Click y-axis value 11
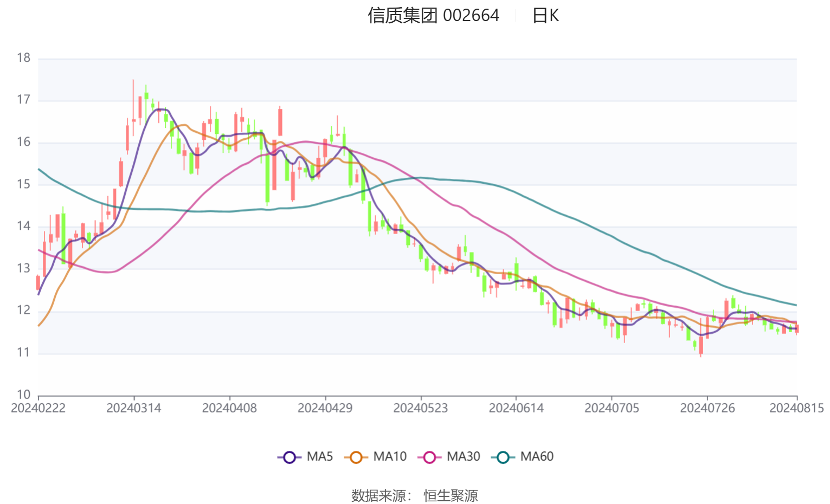Image resolution: width=830 pixels, height=504 pixels. point(24,353)
